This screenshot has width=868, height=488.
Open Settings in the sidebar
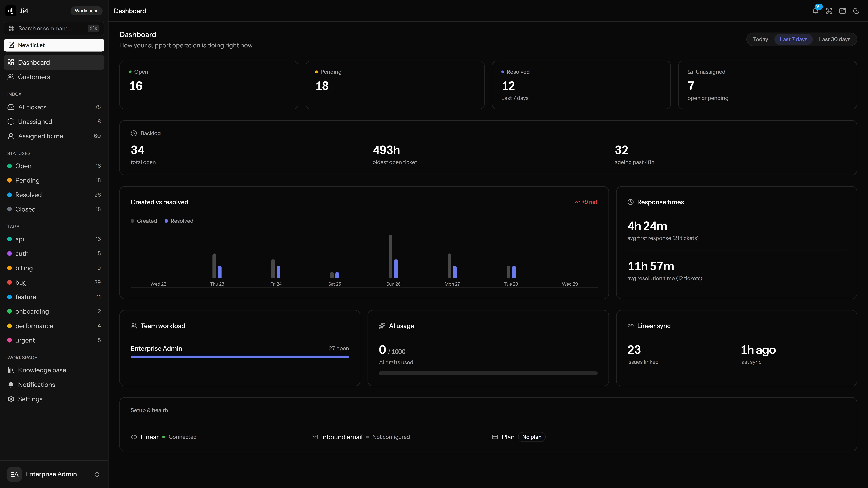(54, 399)
